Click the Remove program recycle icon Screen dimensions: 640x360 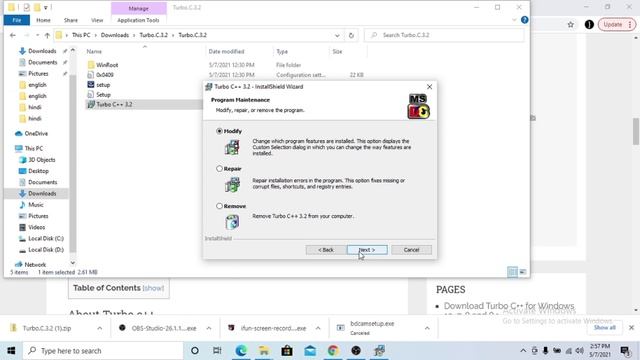(232, 222)
